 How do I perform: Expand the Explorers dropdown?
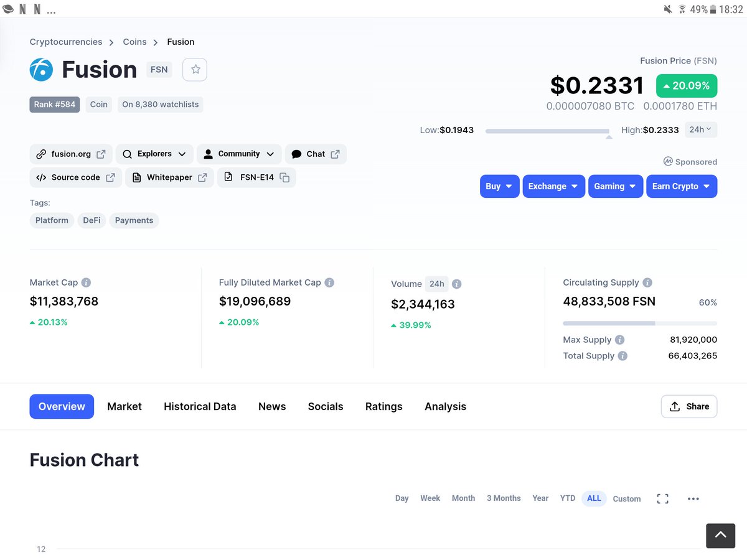pos(154,154)
